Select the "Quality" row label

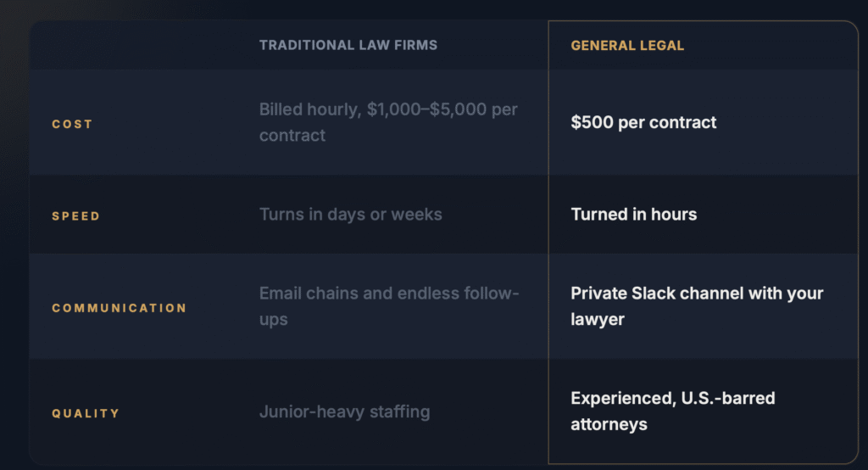tap(86, 413)
